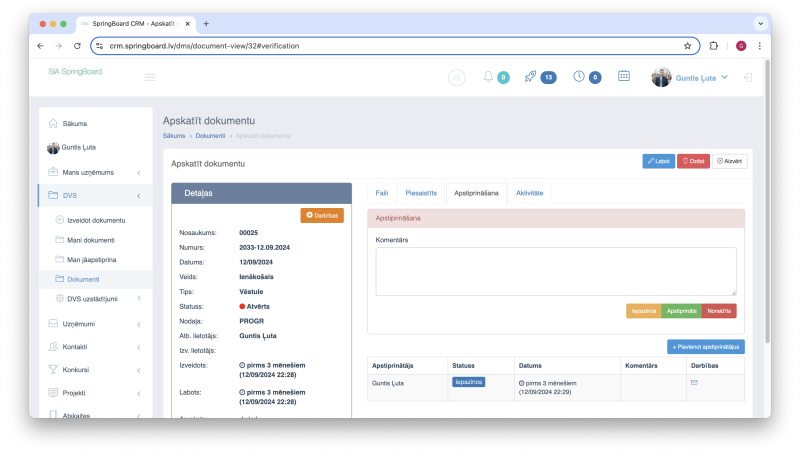Open browser extensions puzzle icon

tap(713, 46)
